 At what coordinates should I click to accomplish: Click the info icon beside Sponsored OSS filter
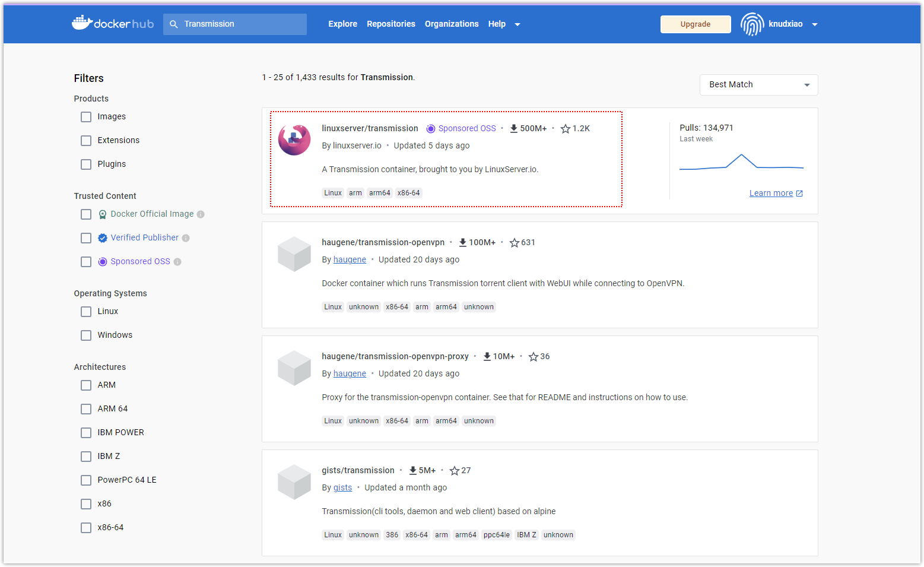177,262
